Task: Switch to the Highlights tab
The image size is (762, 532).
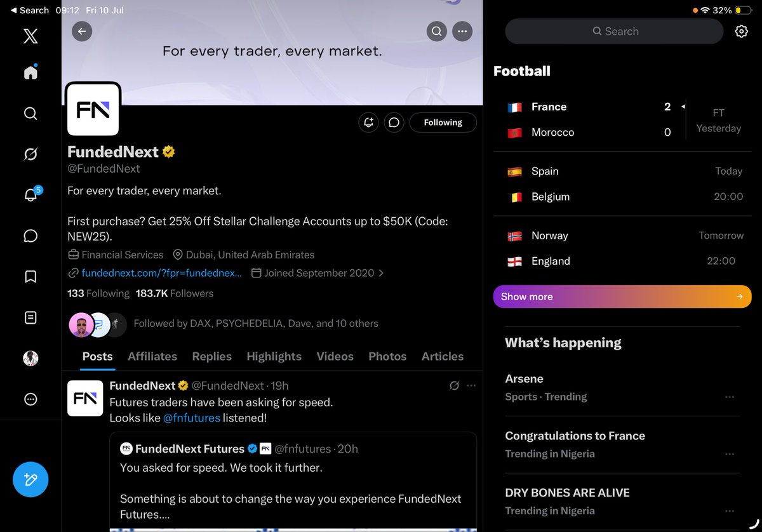Action: pyautogui.click(x=274, y=356)
